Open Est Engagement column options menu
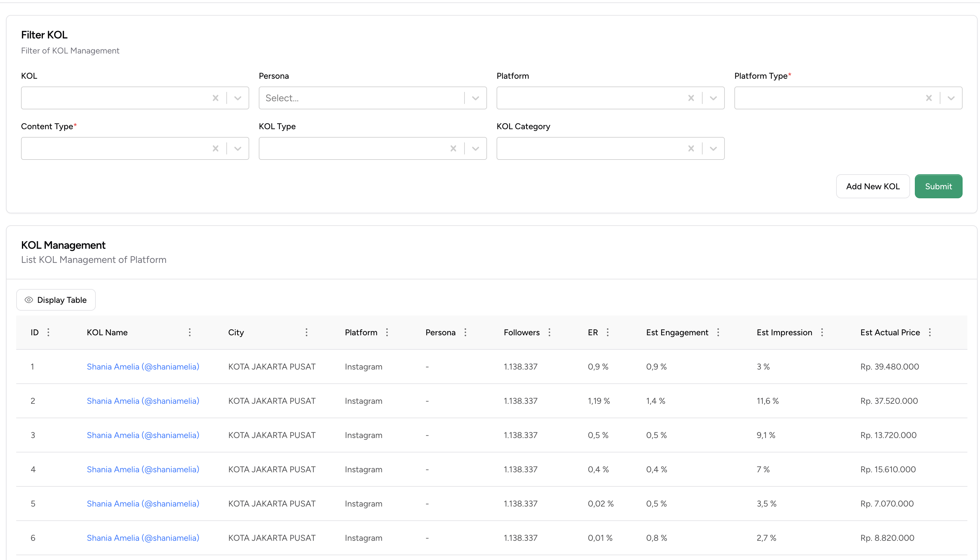This screenshot has height=560, width=980. (x=718, y=332)
